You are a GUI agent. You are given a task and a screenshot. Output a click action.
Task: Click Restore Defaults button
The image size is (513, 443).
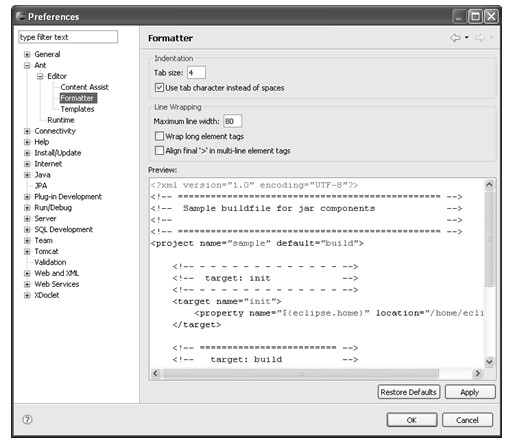[x=409, y=392]
